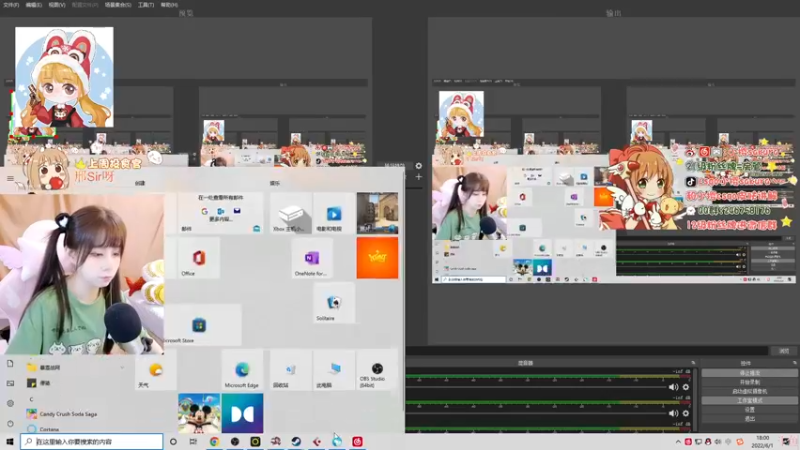Click the 退出 exit button in OBS
The width and height of the screenshot is (800, 450).
749,419
